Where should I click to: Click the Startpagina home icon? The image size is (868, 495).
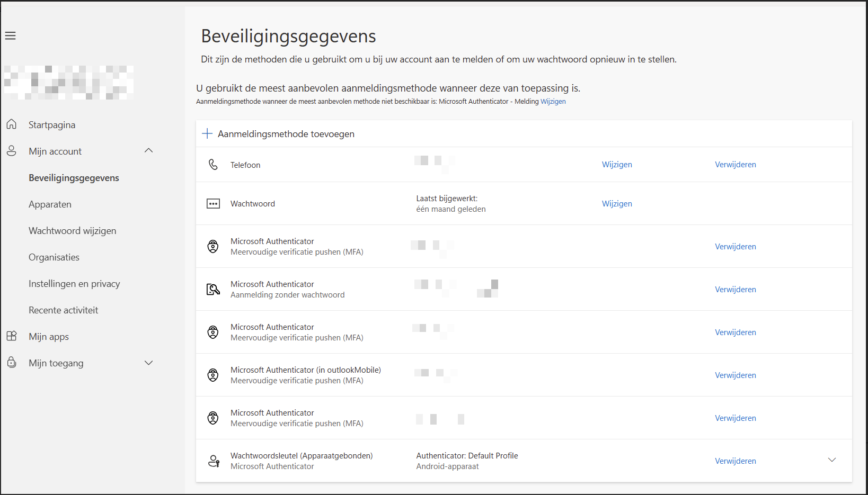pos(12,124)
